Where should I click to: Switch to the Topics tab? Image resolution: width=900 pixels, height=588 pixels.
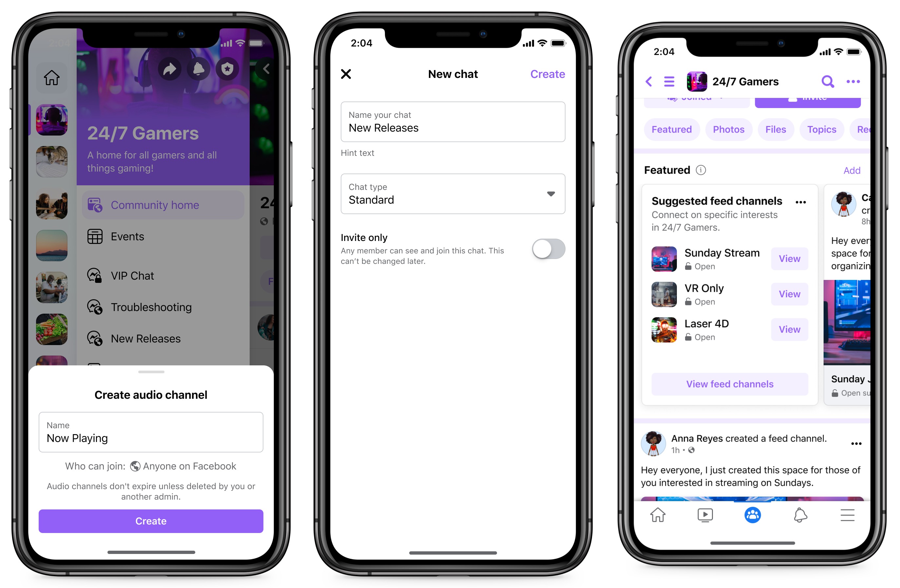click(822, 129)
